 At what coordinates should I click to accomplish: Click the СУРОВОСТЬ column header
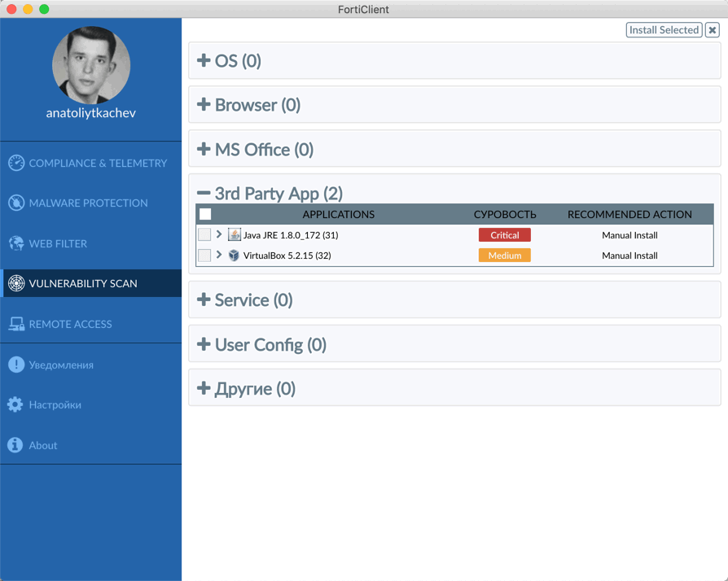pos(505,214)
